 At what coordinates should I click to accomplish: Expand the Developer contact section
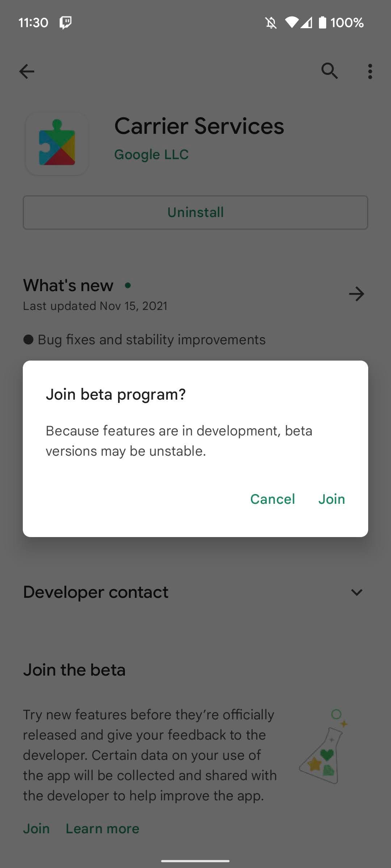click(357, 592)
